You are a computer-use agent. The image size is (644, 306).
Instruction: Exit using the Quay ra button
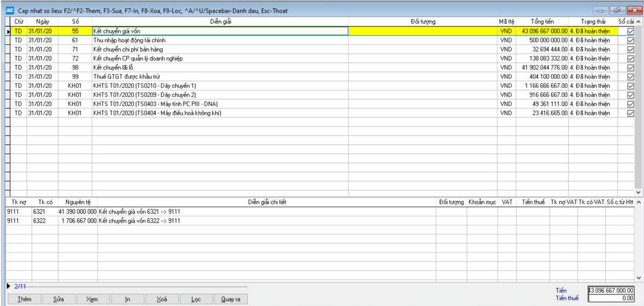[x=231, y=299]
